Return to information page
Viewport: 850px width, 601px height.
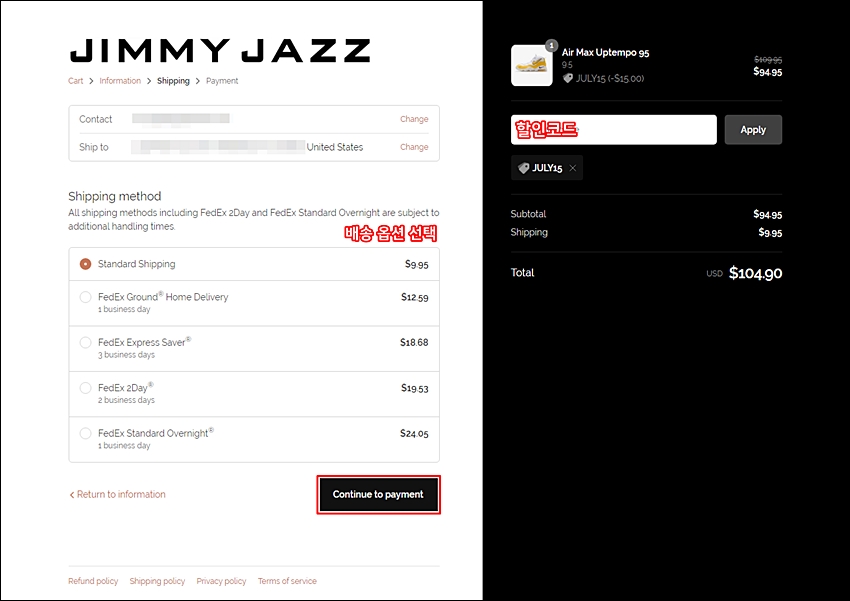pos(117,494)
